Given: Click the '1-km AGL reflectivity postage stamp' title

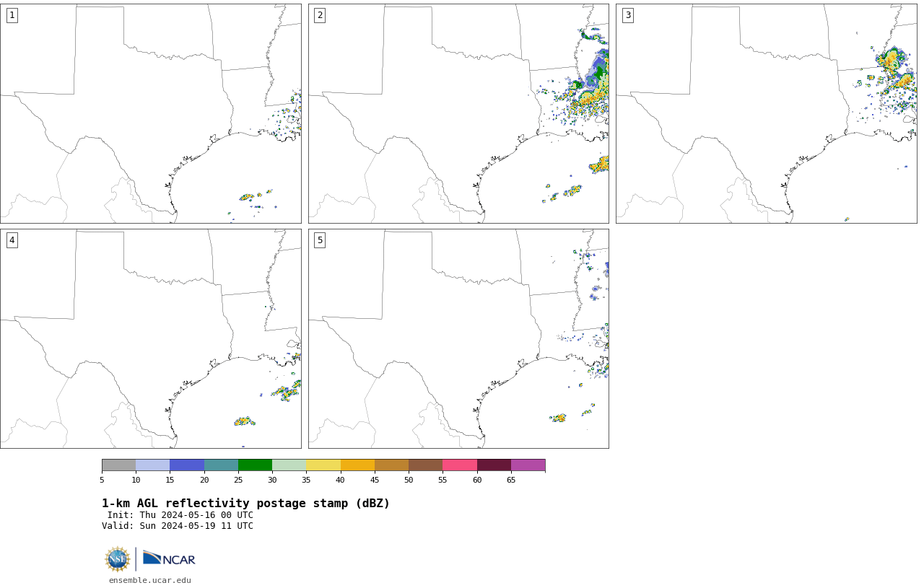Looking at the screenshot, I should [x=245, y=504].
